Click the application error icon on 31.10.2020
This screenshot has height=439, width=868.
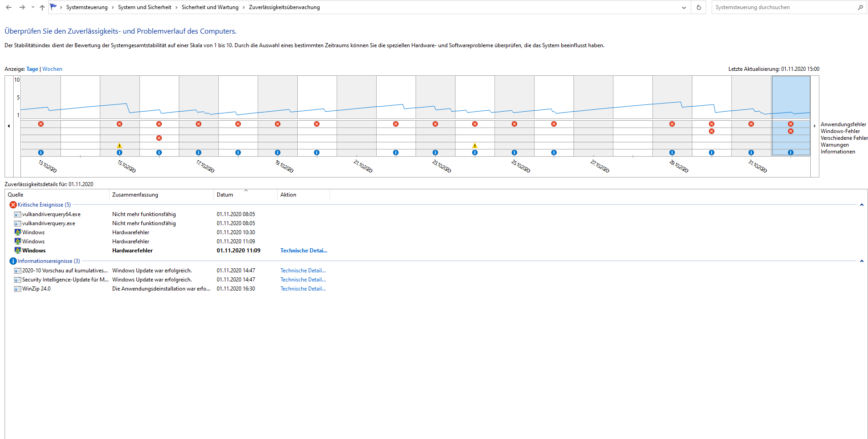point(751,124)
